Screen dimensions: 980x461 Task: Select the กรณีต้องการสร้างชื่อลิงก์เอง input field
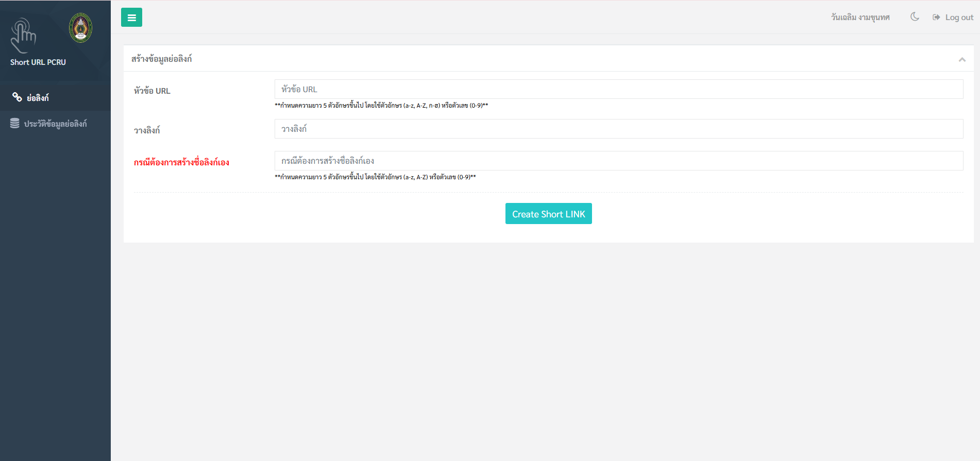[618, 161]
